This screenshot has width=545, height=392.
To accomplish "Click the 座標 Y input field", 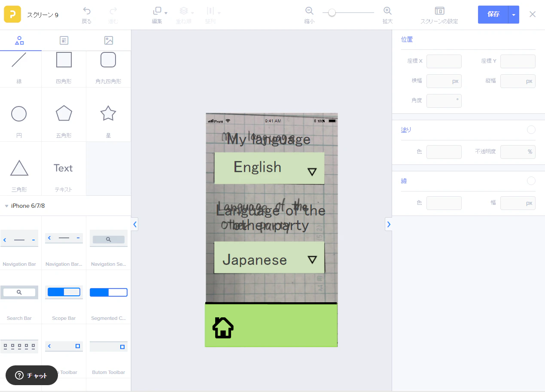I will click(x=518, y=61).
